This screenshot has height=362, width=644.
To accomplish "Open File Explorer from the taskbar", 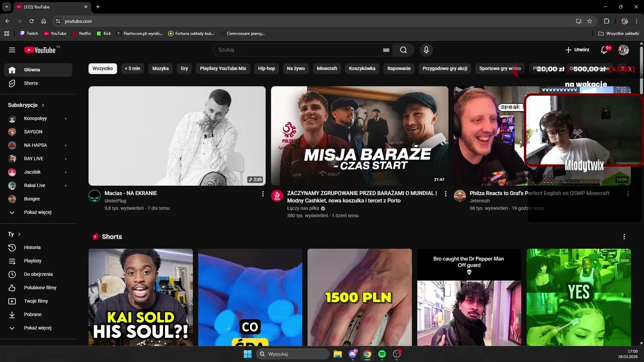I will [x=338, y=354].
